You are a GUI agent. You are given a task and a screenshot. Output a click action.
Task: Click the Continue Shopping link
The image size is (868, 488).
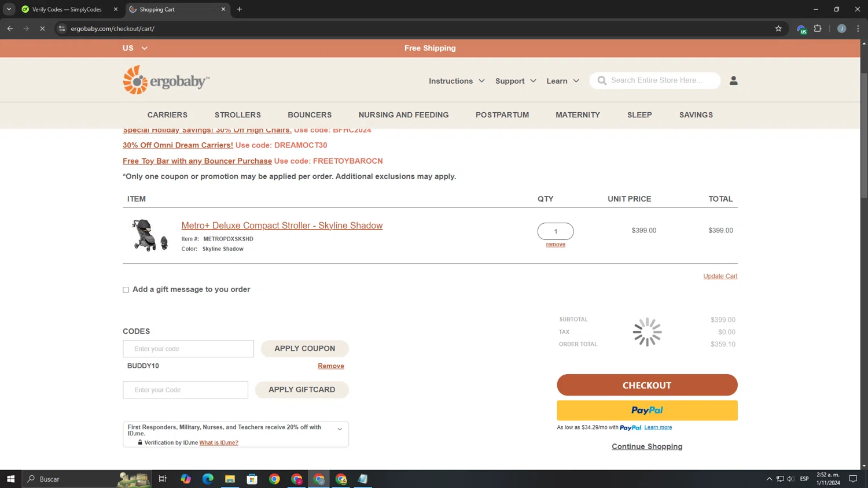647,446
